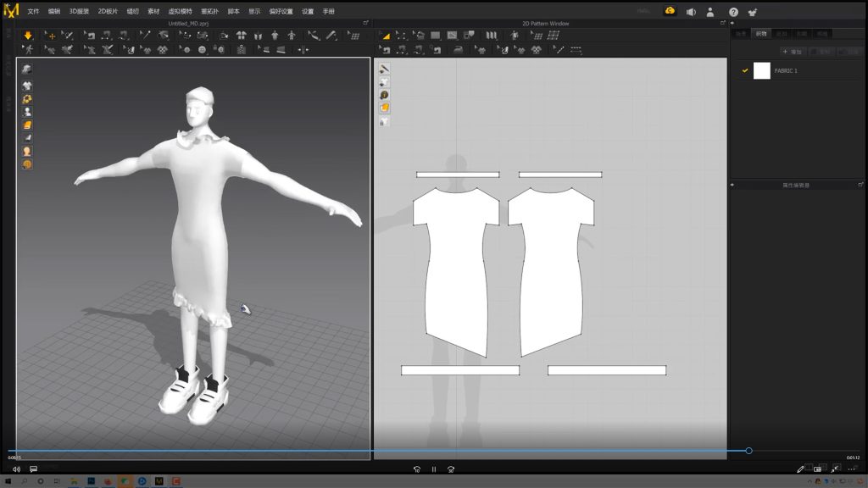Click the white FABRIC 1 color swatch
The height and width of the screenshot is (488, 868).
pos(761,71)
